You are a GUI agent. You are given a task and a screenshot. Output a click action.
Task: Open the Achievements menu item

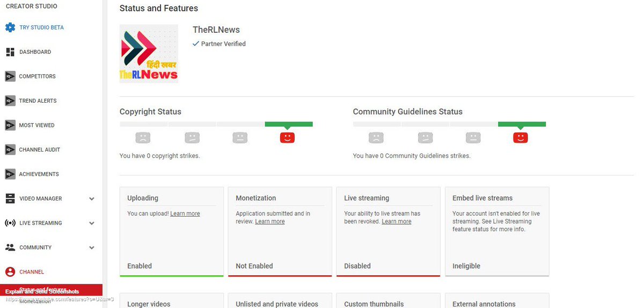click(39, 174)
